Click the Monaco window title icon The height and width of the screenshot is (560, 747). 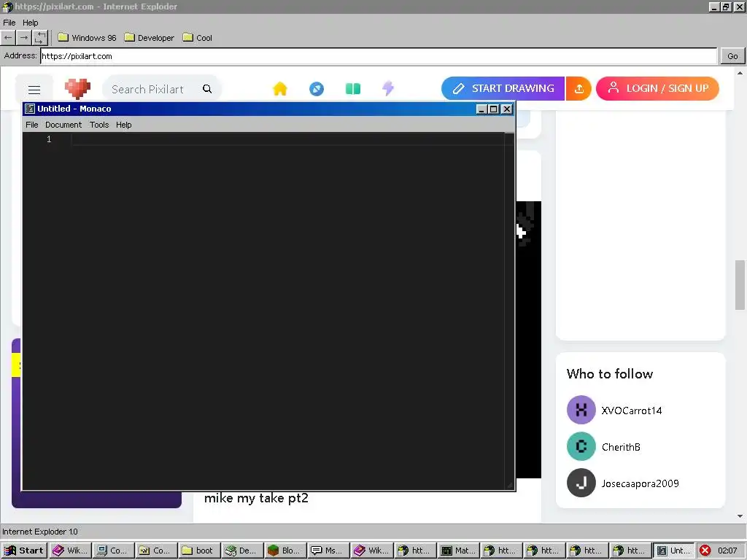click(30, 109)
